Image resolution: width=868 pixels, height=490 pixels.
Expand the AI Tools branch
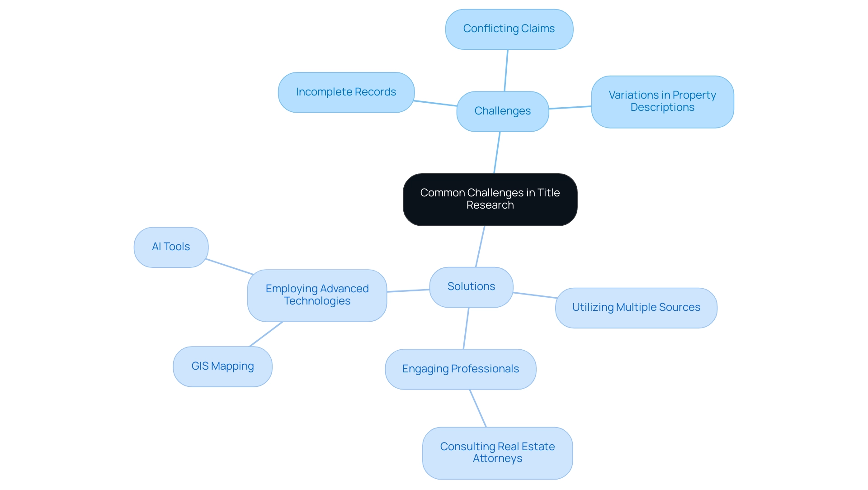tap(170, 245)
